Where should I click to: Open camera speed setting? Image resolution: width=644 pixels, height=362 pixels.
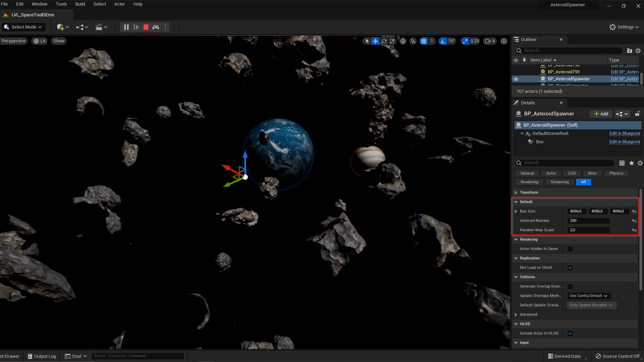click(490, 41)
